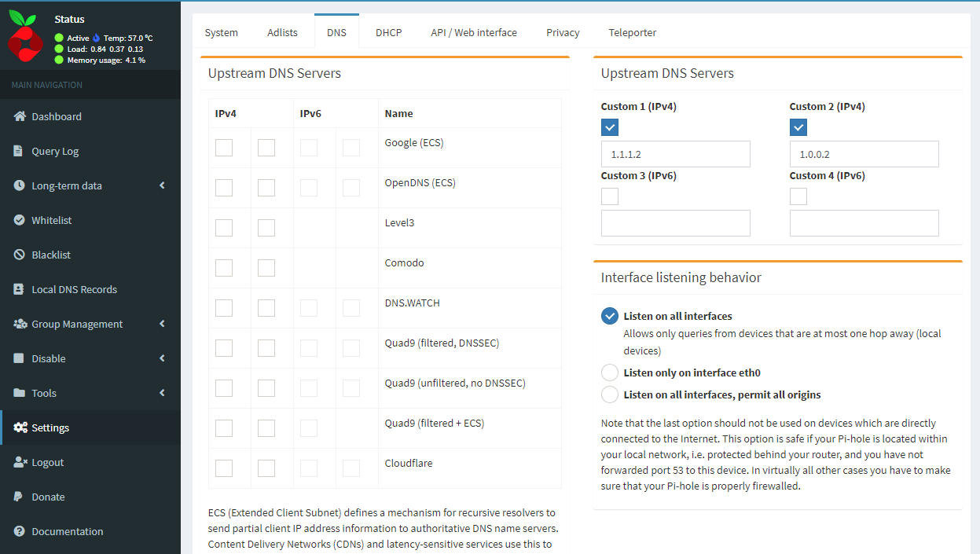
Task: Check first IPv4 box for Level3
Action: click(224, 227)
